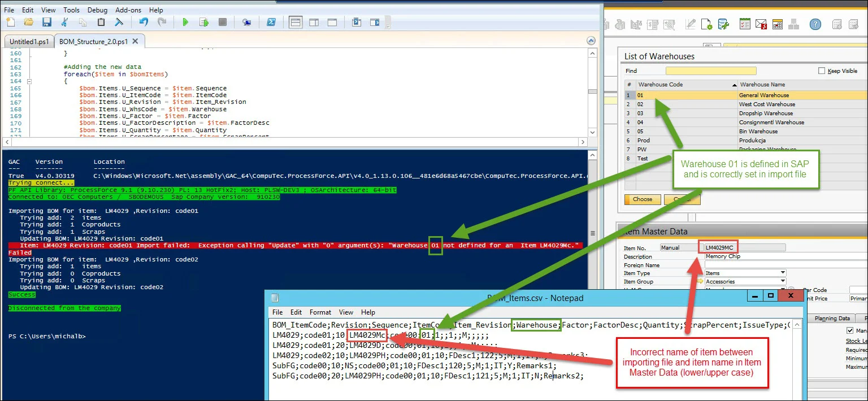Click the Run Selection icon
868x401 pixels.
204,23
